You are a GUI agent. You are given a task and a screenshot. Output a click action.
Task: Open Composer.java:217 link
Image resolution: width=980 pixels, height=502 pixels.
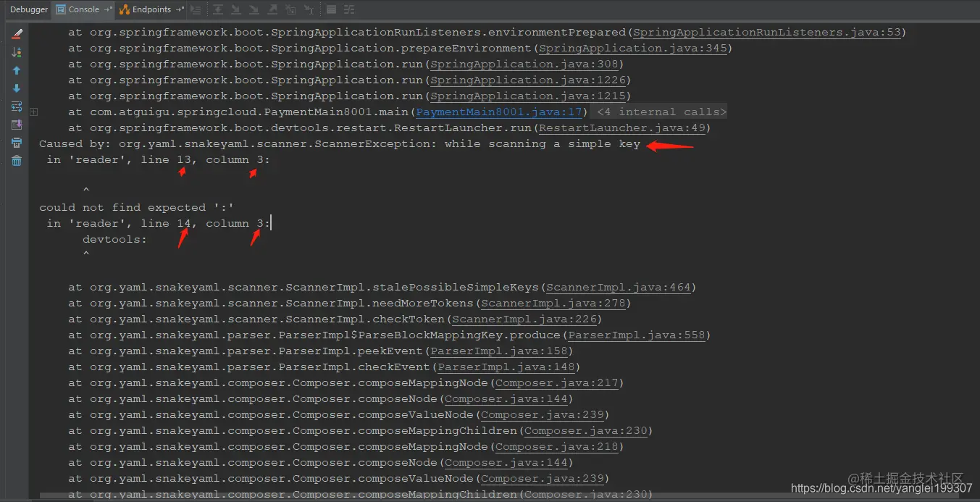click(556, 383)
